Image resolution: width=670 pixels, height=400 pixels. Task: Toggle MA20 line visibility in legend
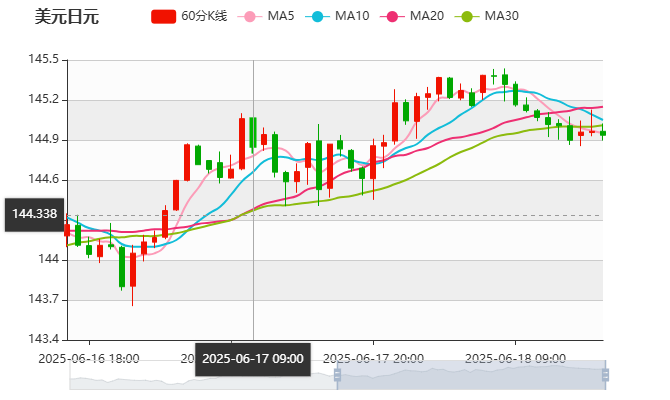tap(412, 16)
